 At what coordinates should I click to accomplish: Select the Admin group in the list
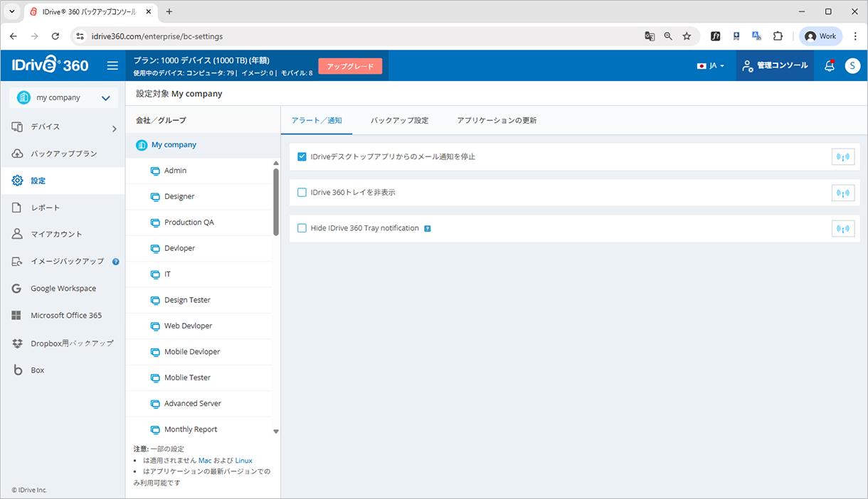(x=176, y=171)
